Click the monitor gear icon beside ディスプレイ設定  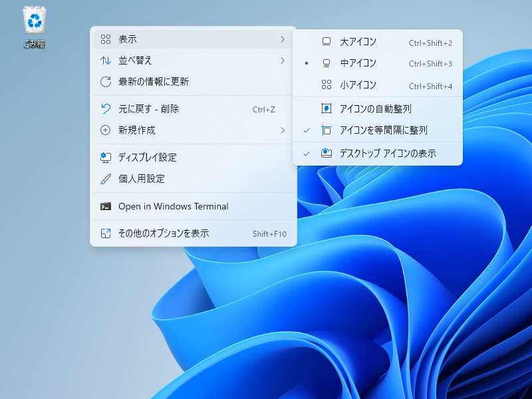(x=106, y=158)
